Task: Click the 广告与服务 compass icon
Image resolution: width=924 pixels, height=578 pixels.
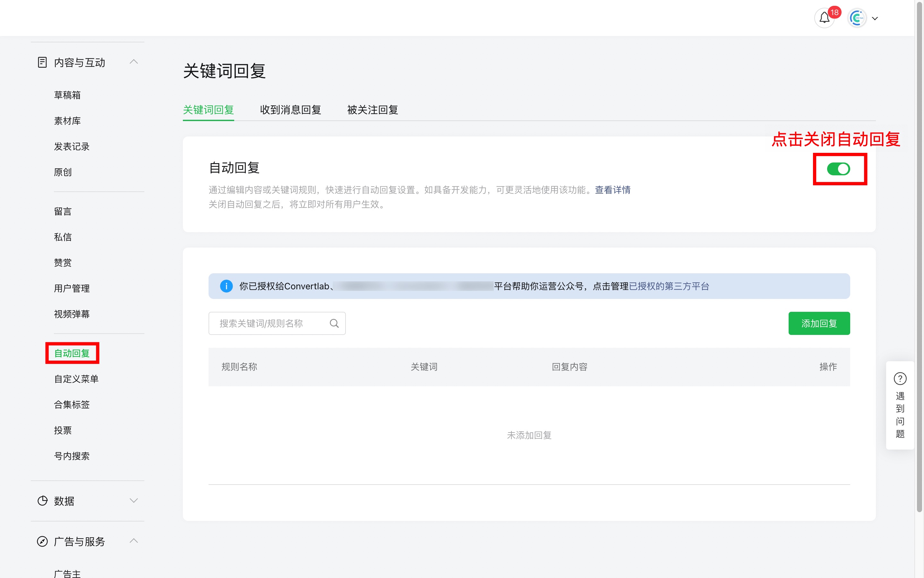Action: (x=42, y=541)
